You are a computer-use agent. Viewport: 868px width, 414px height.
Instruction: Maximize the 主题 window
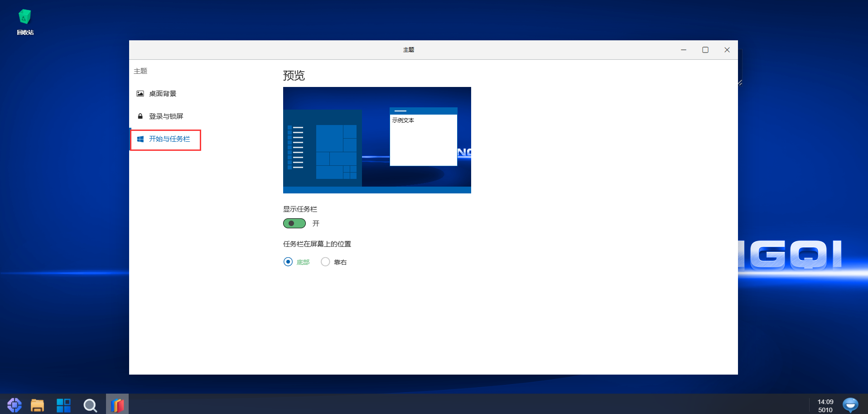point(705,50)
